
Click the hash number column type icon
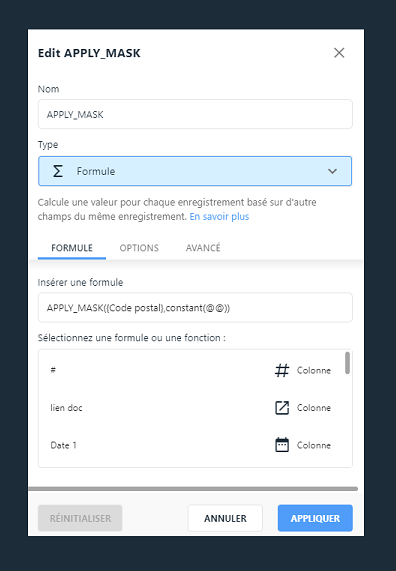tap(282, 370)
